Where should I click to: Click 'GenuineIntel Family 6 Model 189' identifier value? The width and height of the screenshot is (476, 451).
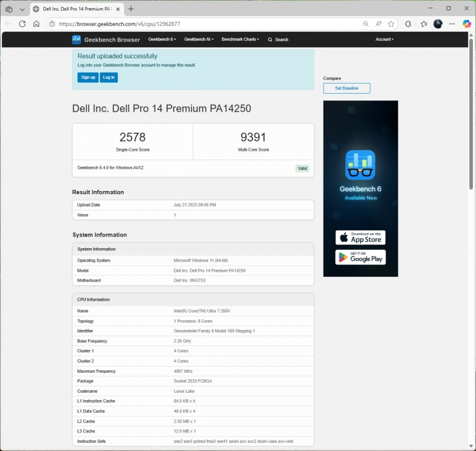[x=214, y=331]
